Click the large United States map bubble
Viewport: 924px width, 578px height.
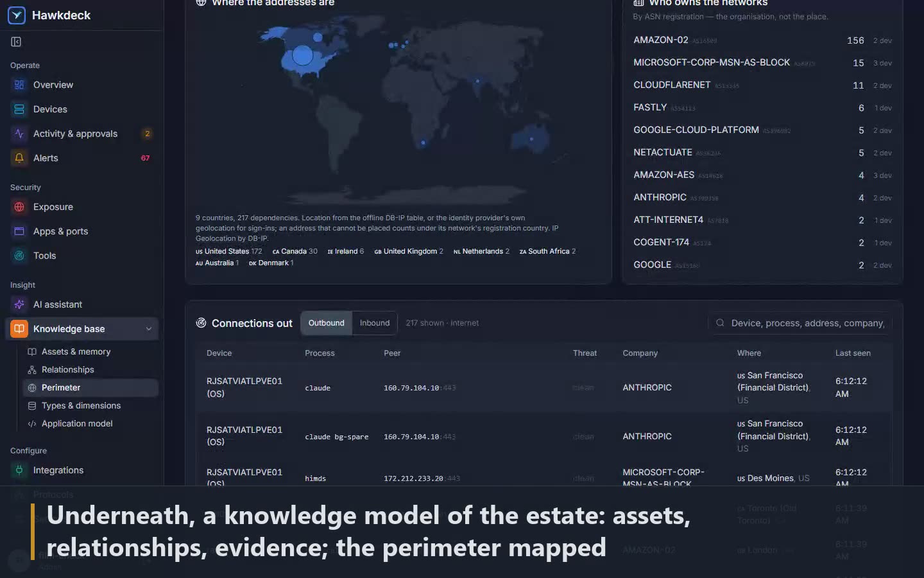(303, 55)
